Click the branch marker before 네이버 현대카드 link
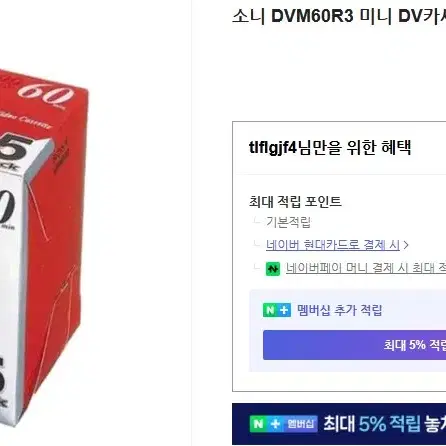This screenshot has width=446, height=446. click(257, 244)
